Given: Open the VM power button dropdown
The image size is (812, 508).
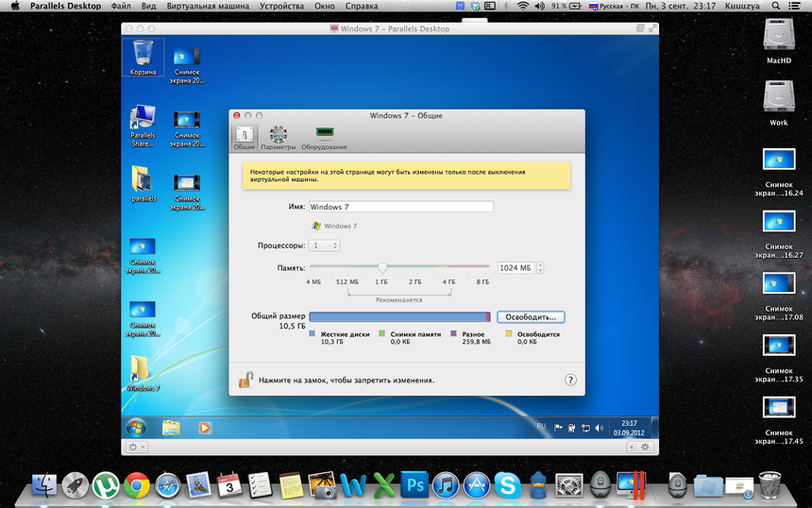Looking at the screenshot, I should point(136,447).
